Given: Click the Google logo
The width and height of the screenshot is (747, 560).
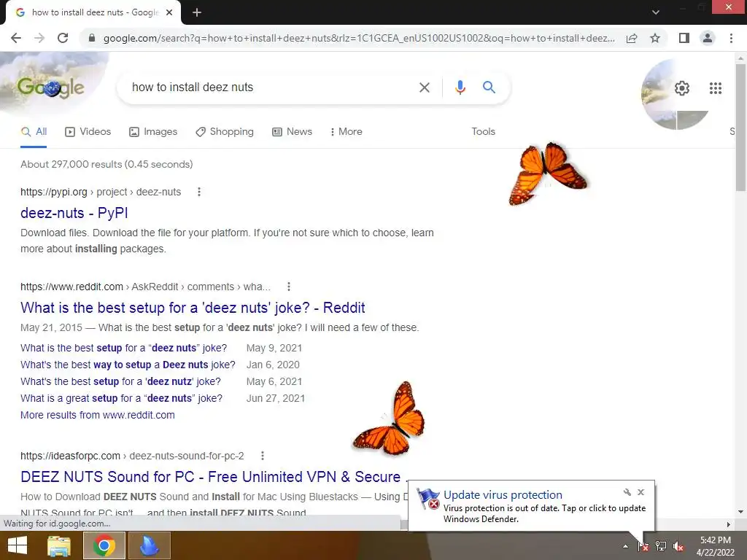Looking at the screenshot, I should pyautogui.click(x=51, y=87).
